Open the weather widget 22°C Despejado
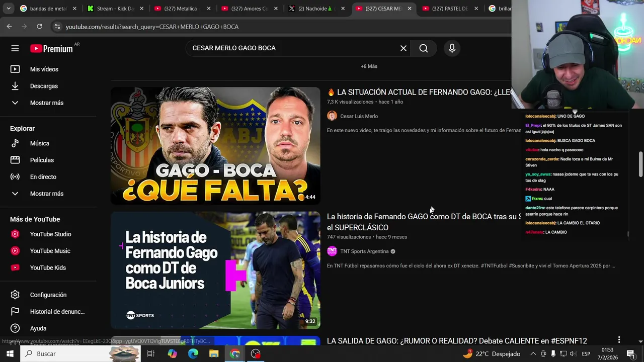This screenshot has width=644, height=362. coord(491,354)
